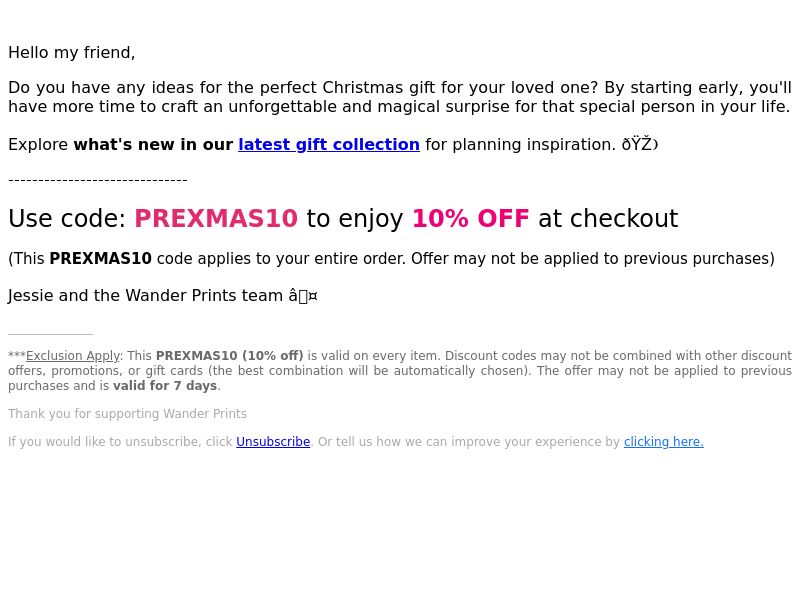The image size is (800, 600).
Task: Click "Thank you for supporting Wander Prints"
Action: click(127, 414)
